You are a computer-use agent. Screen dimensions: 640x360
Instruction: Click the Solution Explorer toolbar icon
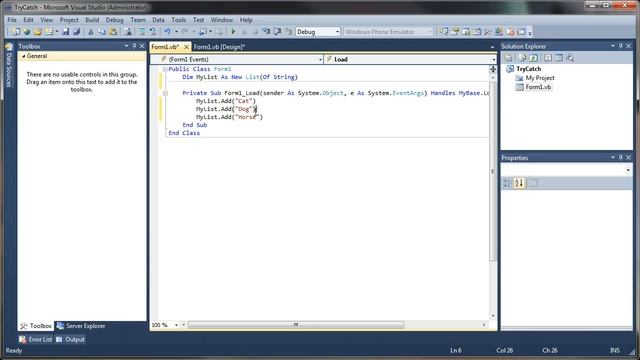[444, 32]
